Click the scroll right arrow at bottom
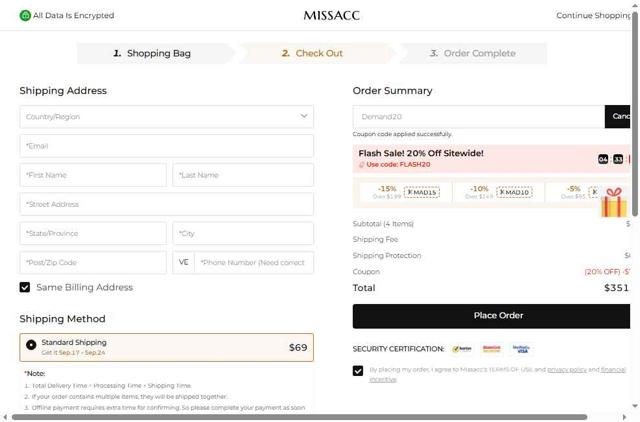640x422 pixels. (623, 417)
